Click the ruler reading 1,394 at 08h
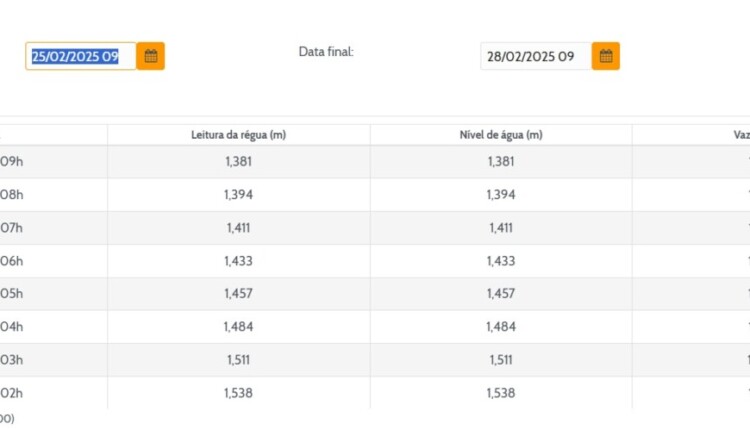Screen dimensions: 750x430 click(239, 195)
